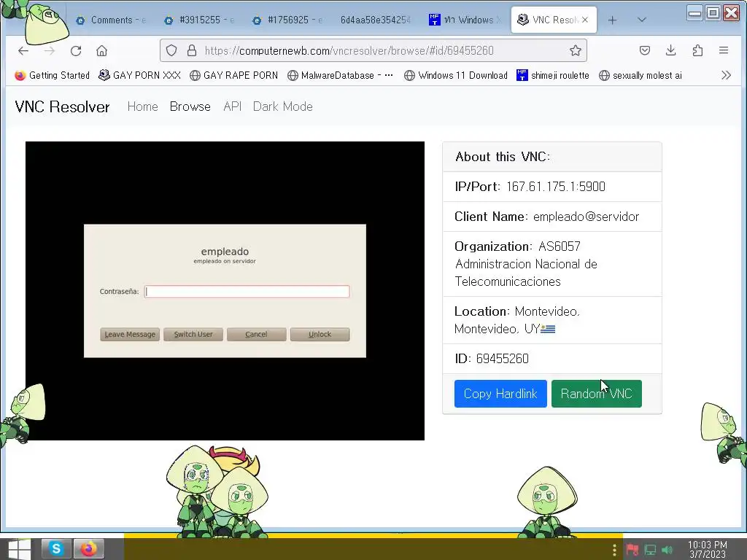Viewport: 747px width, 560px height.
Task: Bookmark this page with the star icon
Action: click(x=575, y=50)
